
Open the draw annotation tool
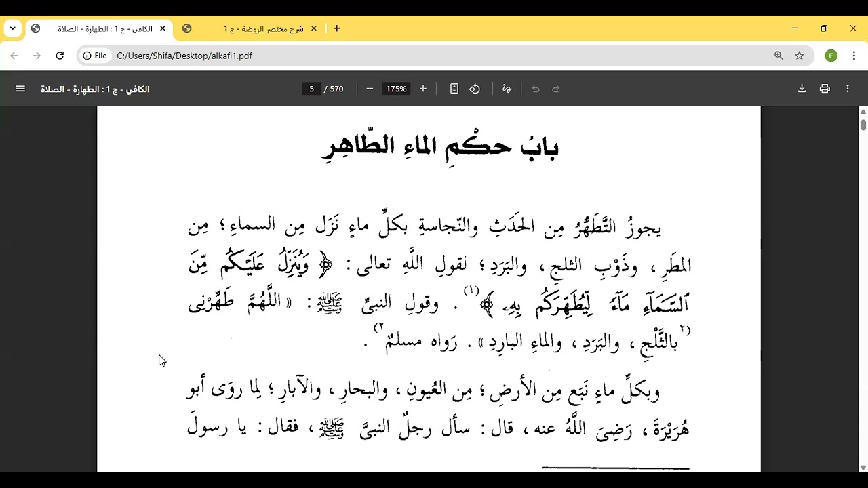click(507, 89)
